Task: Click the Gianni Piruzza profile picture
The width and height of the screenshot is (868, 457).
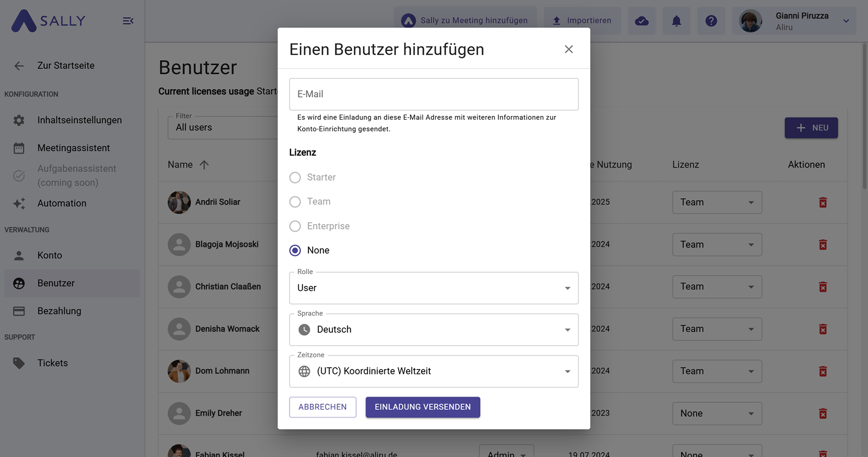Action: tap(751, 21)
